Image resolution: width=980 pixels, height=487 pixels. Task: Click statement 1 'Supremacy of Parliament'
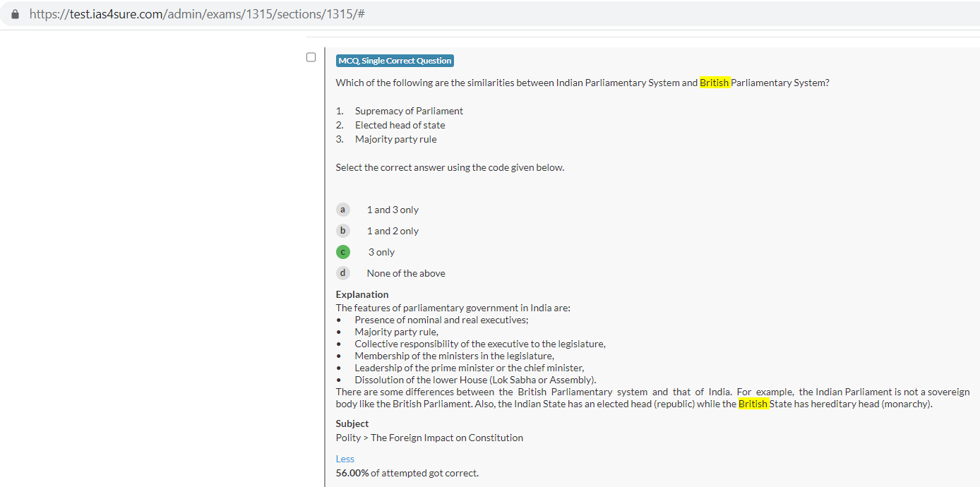click(x=409, y=111)
